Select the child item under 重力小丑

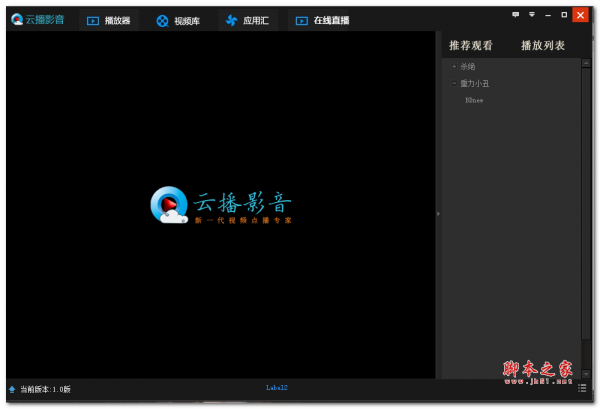click(x=474, y=100)
